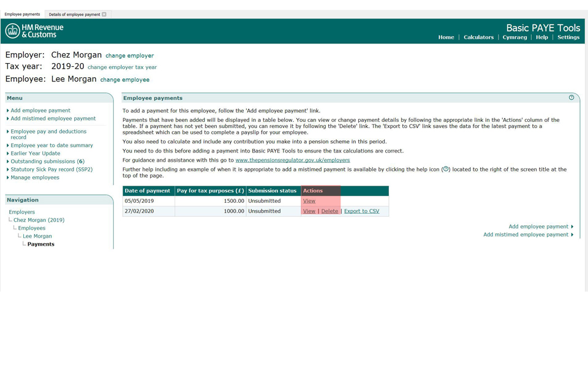Viewport: 588px width, 392px height.
Task: Select Payments in the Navigation tree
Action: coord(41,244)
